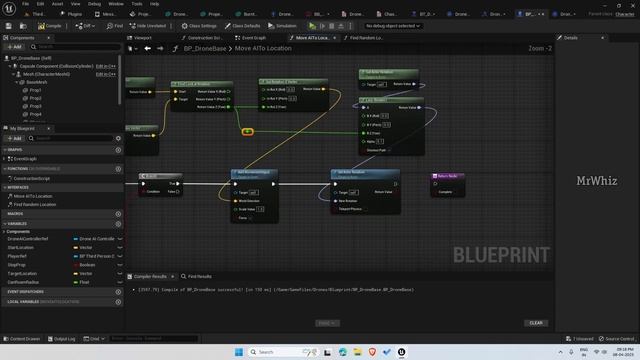Open the No debug object selected dropdown
Image resolution: width=640 pixels, height=360 pixels.
392,26
